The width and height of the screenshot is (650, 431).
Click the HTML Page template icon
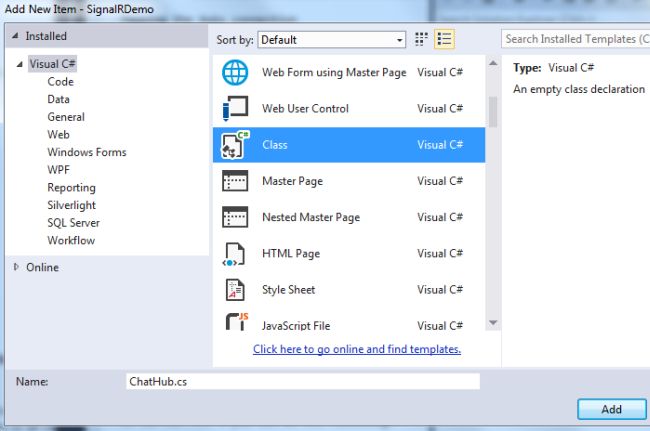[235, 254]
